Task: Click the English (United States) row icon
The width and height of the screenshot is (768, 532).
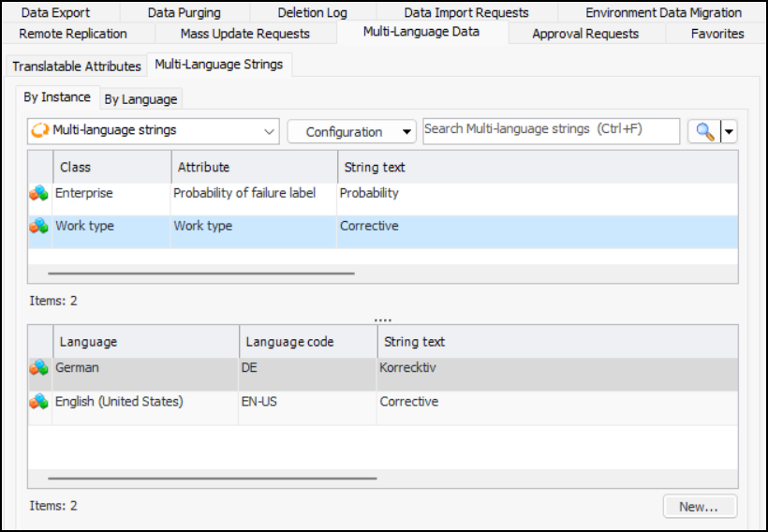Action: pyautogui.click(x=38, y=402)
